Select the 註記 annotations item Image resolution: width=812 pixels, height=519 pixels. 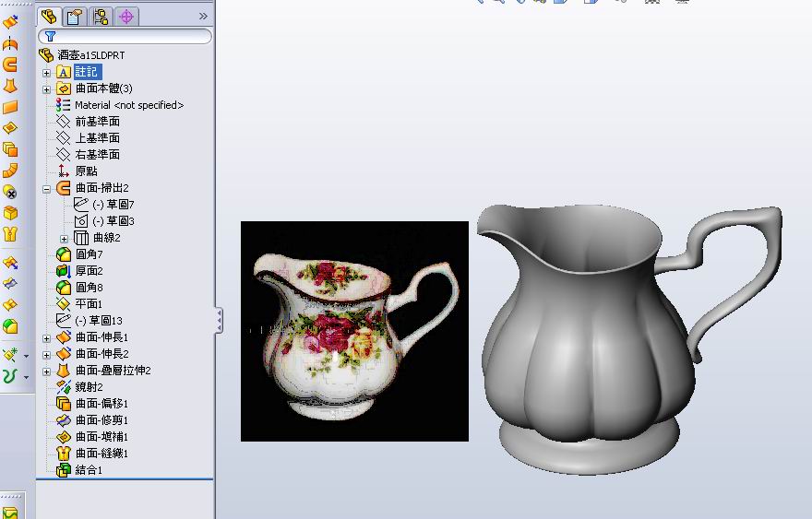pos(87,72)
